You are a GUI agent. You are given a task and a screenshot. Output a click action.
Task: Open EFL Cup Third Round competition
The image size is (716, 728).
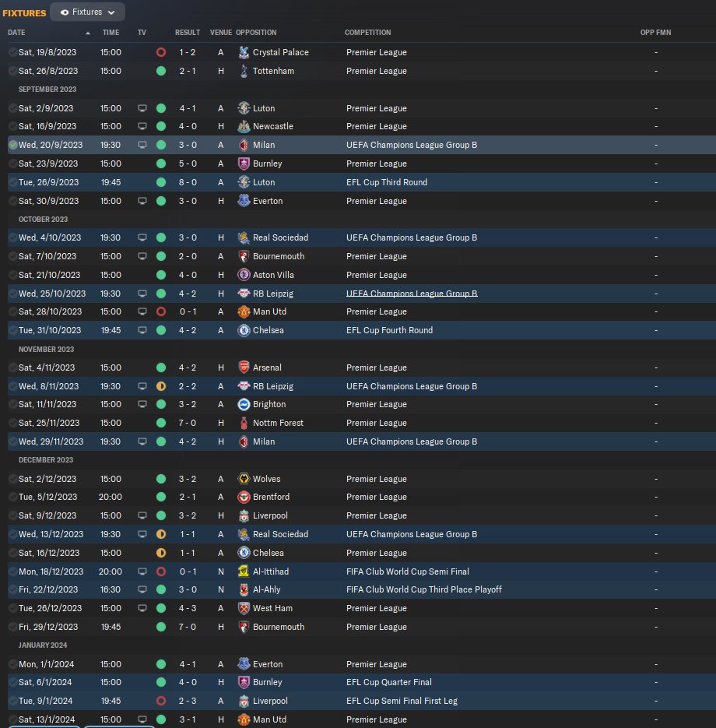click(387, 182)
